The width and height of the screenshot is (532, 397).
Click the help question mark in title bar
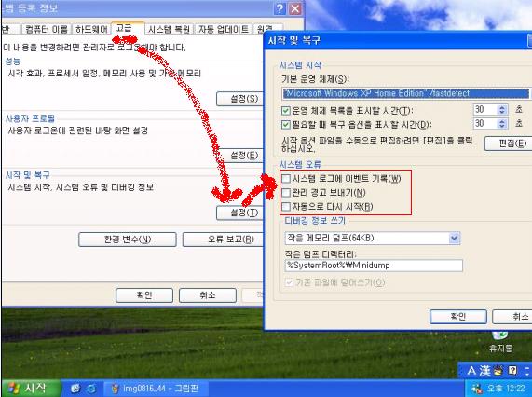(280, 8)
